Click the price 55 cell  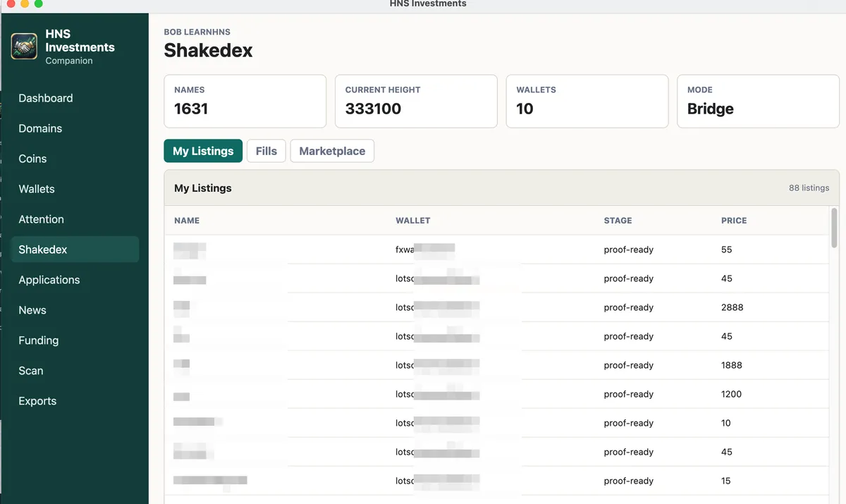(x=727, y=250)
